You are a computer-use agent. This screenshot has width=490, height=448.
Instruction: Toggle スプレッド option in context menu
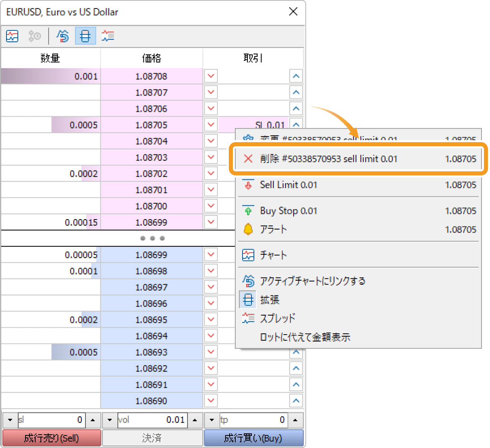358,318
